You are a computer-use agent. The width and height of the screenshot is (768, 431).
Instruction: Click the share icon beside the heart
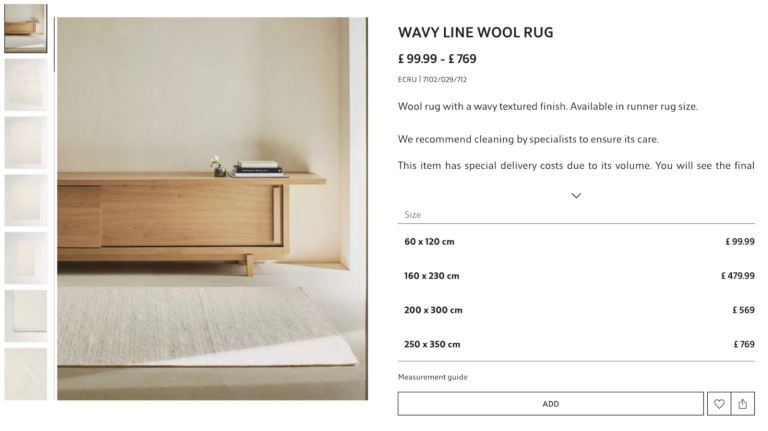743,404
